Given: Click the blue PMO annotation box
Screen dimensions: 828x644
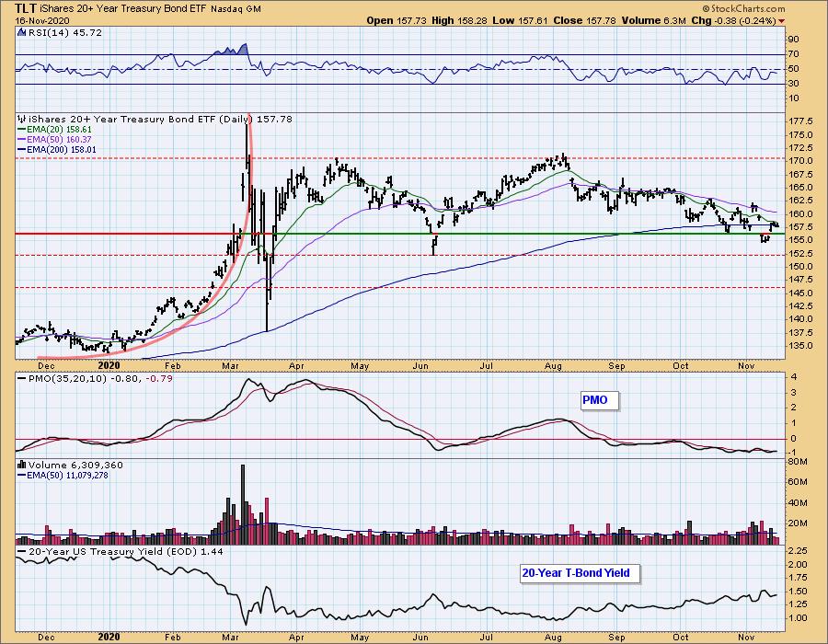Looking at the screenshot, I should (x=599, y=400).
